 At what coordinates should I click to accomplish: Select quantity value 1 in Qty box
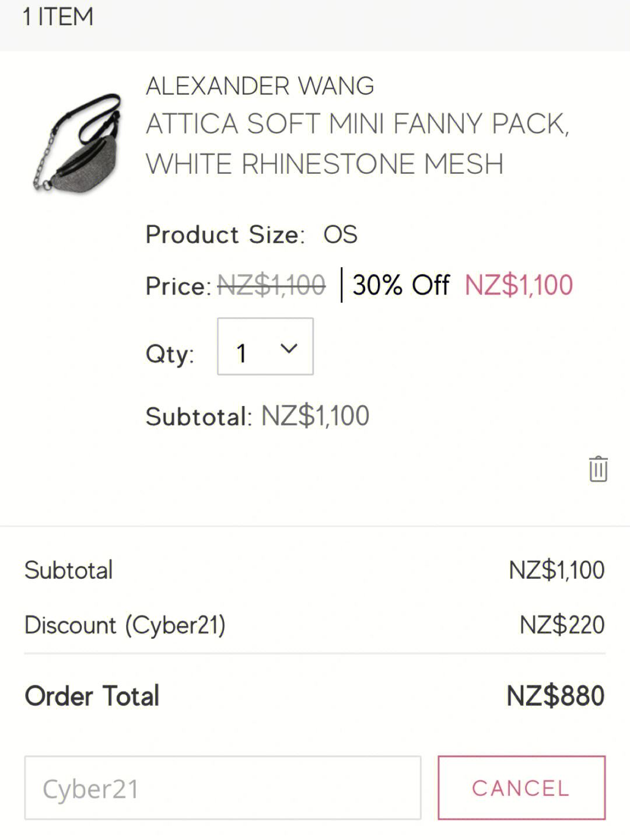tap(242, 352)
